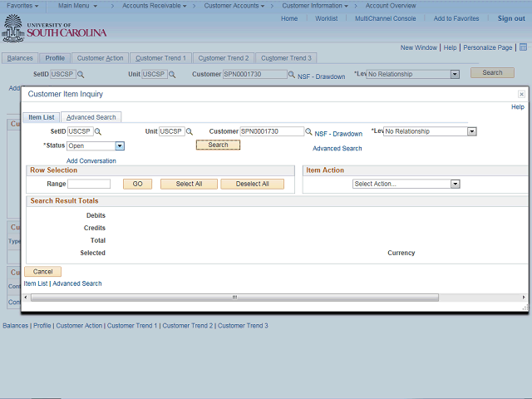
Task: Switch to Advanced Search tab in dialog
Action: click(91, 117)
